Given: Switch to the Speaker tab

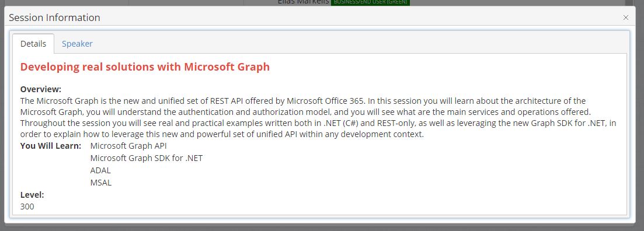Looking at the screenshot, I should pyautogui.click(x=77, y=44).
